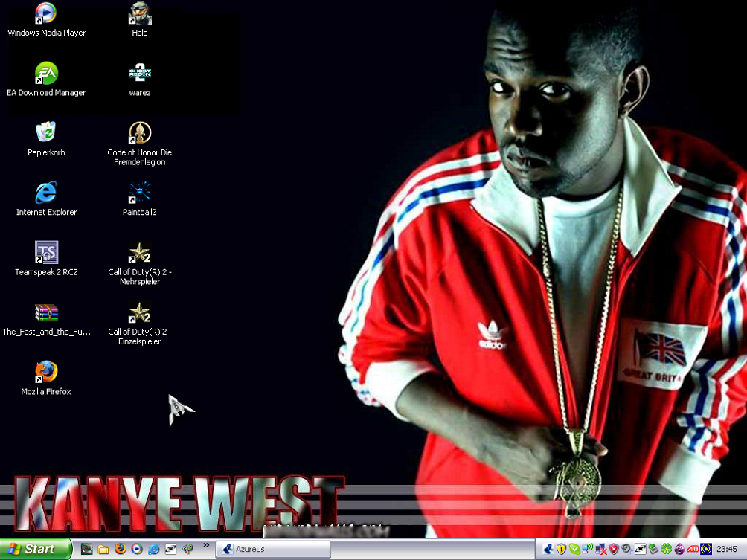Launch Media Player from the Quick Launch bar
Viewport: 747px width, 560px height.
[x=137, y=549]
